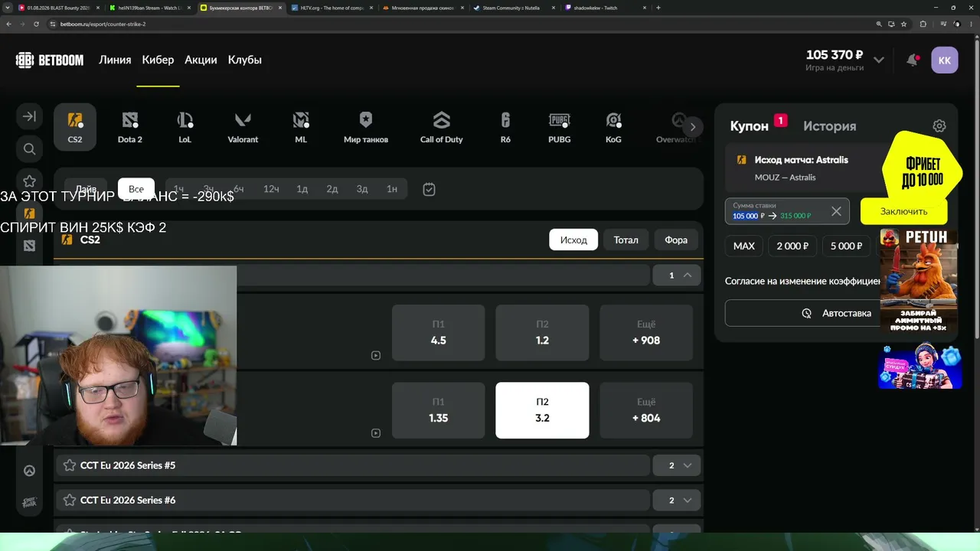The image size is (980, 551).
Task: Show more games with the right arrow
Action: click(692, 127)
